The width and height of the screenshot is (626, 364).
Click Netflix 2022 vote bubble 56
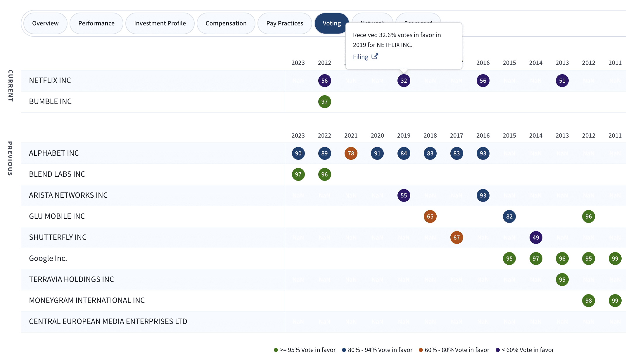(x=324, y=81)
